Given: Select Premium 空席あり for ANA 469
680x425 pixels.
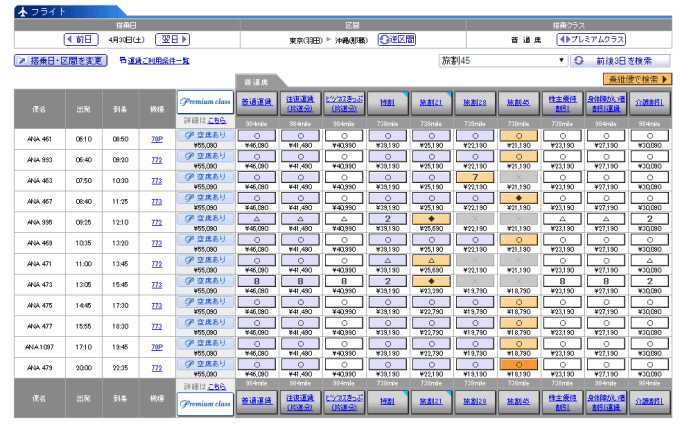Looking at the screenshot, I should pyautogui.click(x=205, y=240).
